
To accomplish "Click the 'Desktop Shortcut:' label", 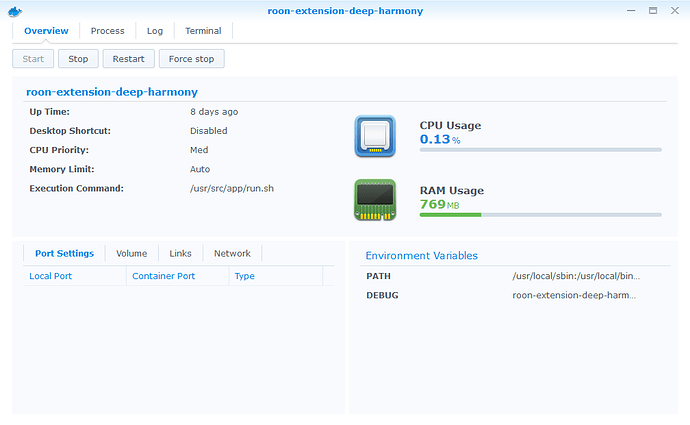I will pyautogui.click(x=70, y=131).
